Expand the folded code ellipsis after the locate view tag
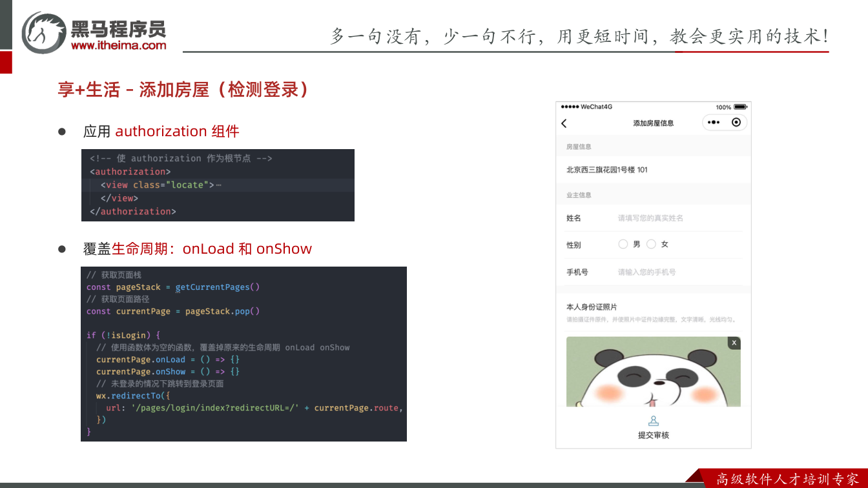 click(x=219, y=185)
